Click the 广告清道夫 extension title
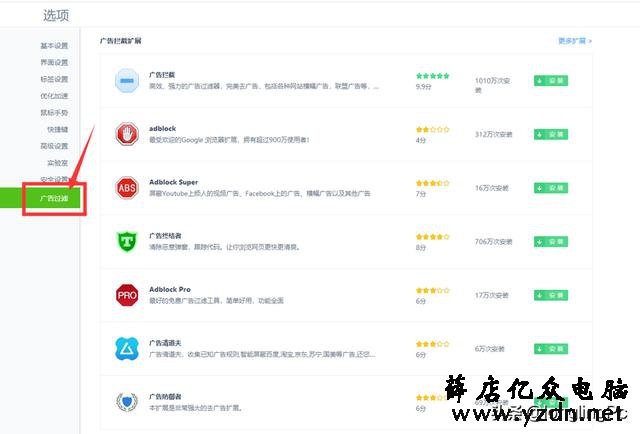The height and width of the screenshot is (434, 640). 165,343
